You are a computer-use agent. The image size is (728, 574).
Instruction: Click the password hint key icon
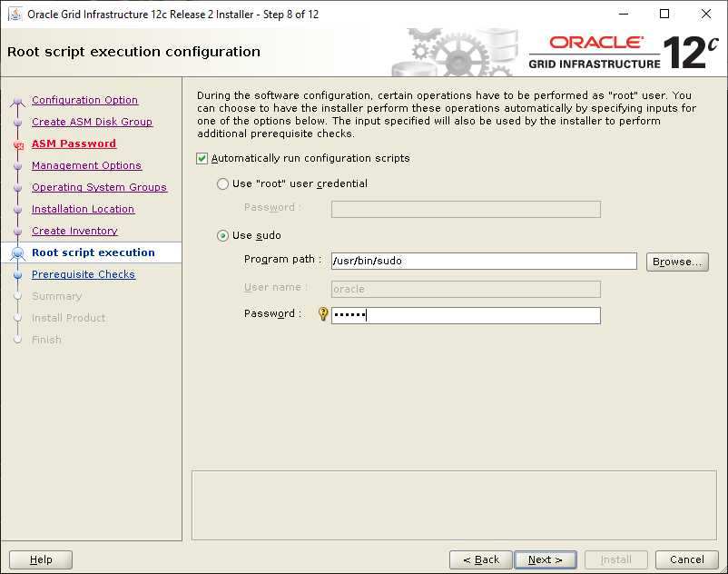[323, 314]
